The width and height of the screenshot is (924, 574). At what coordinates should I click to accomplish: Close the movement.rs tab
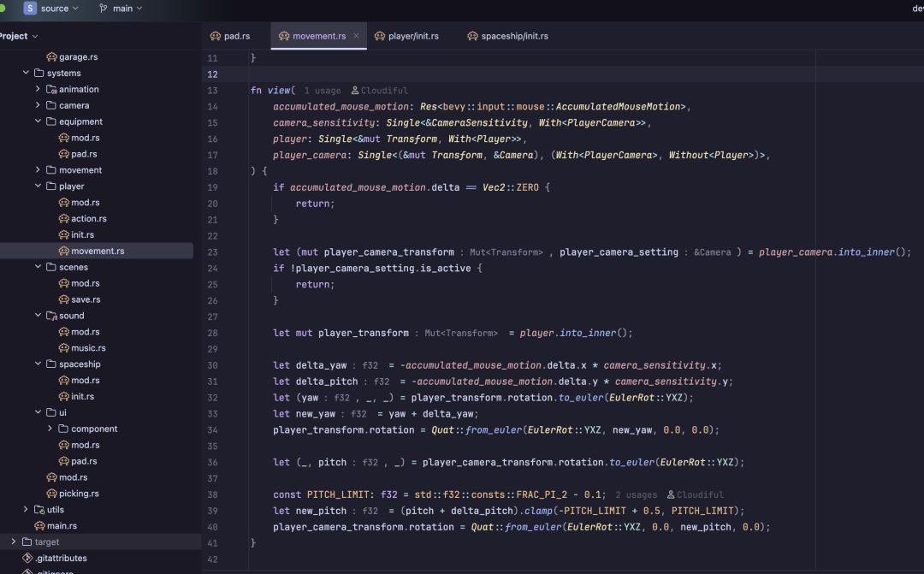pyautogui.click(x=356, y=36)
